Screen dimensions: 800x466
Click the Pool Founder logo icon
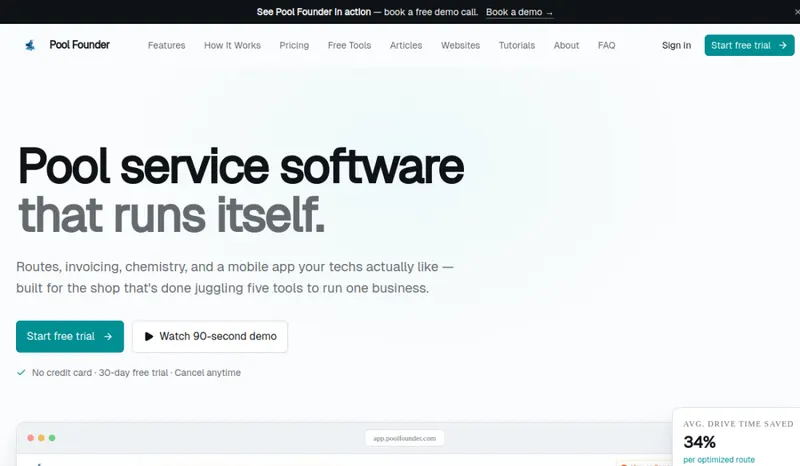coord(30,45)
